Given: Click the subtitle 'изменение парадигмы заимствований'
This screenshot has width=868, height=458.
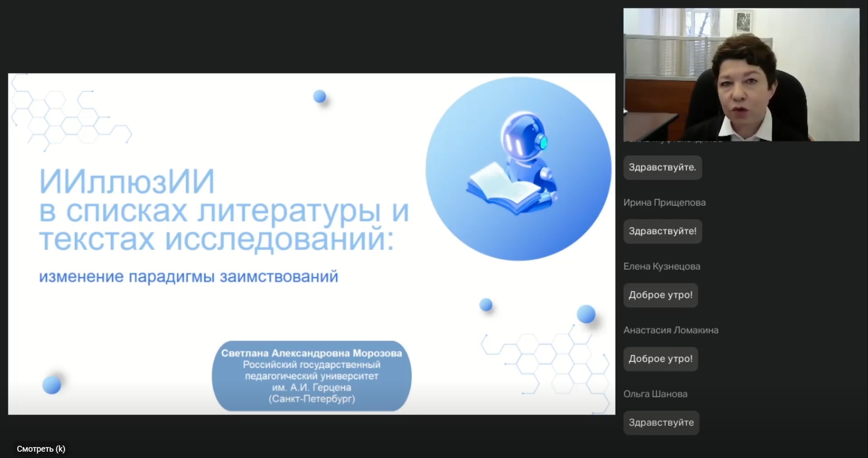Looking at the screenshot, I should point(188,277).
